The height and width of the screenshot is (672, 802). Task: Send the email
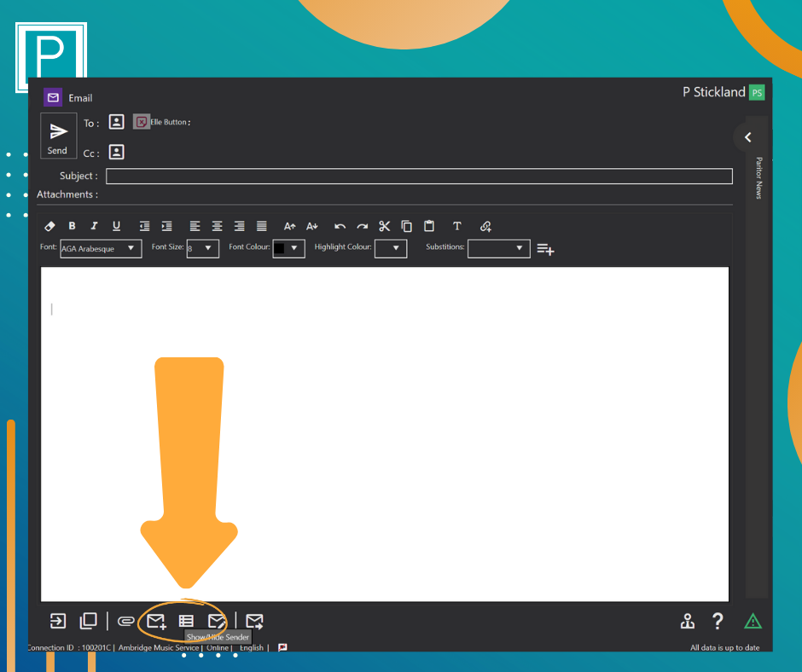[x=58, y=136]
